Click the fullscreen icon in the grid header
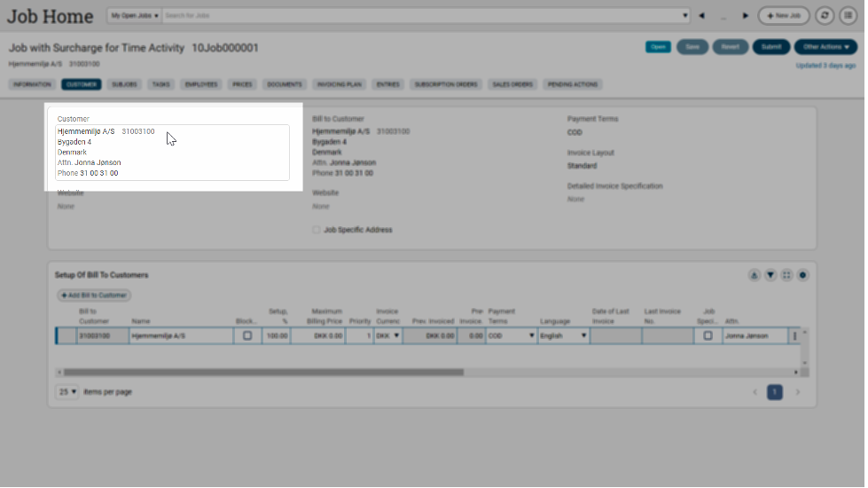This screenshot has height=488, width=868. point(786,275)
